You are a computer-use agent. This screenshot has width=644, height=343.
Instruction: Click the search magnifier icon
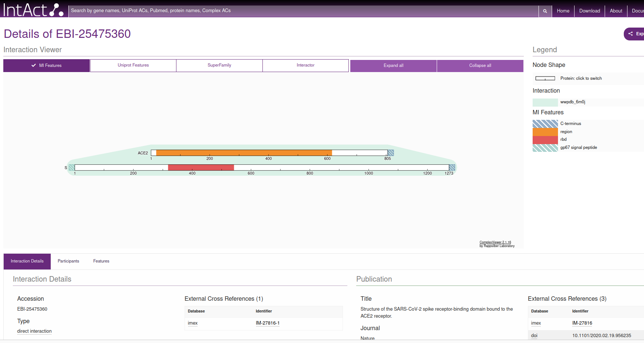[x=545, y=11]
